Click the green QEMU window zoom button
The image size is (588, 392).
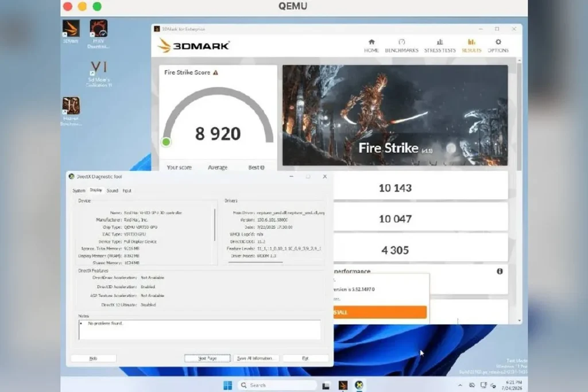tap(97, 6)
